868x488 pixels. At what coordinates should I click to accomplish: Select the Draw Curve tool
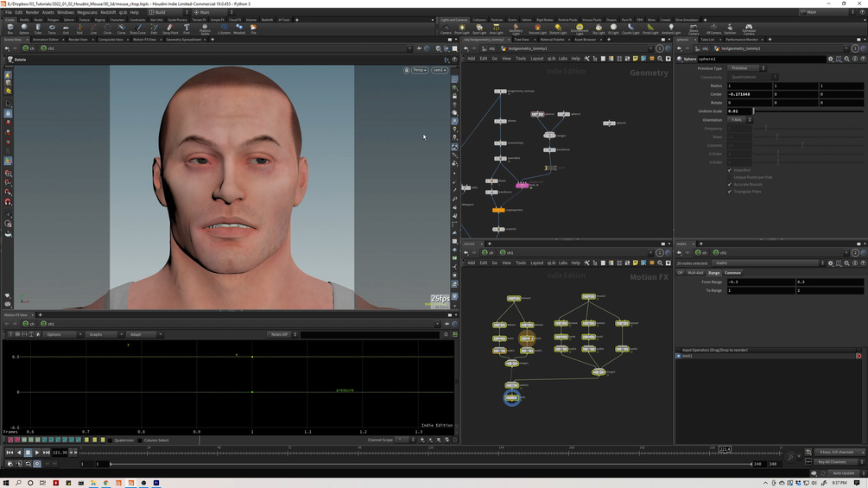pos(138,29)
